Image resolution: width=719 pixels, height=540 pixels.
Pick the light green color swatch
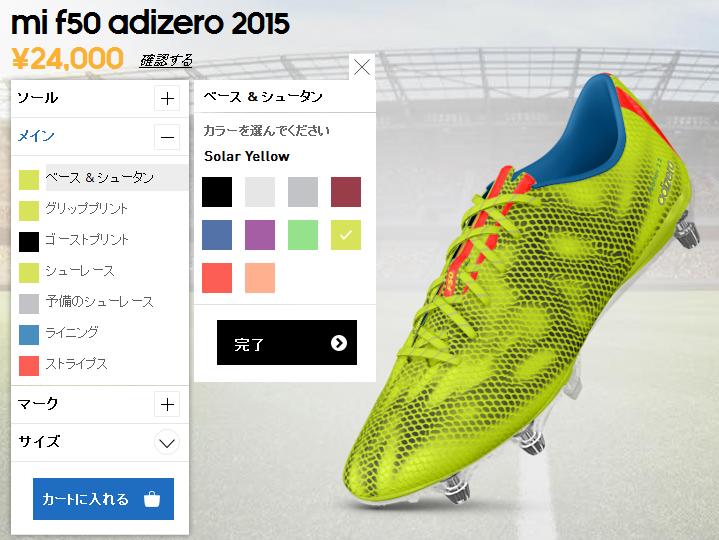[303, 235]
